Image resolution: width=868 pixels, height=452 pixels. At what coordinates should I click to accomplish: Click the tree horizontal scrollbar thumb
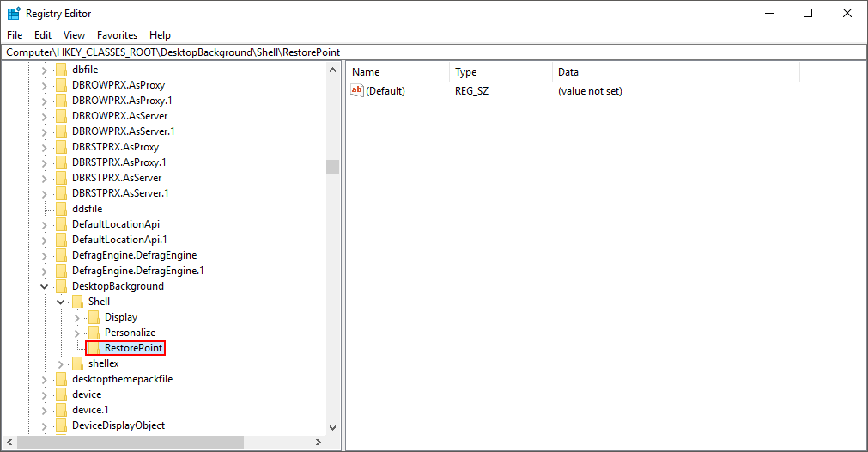[131, 442]
